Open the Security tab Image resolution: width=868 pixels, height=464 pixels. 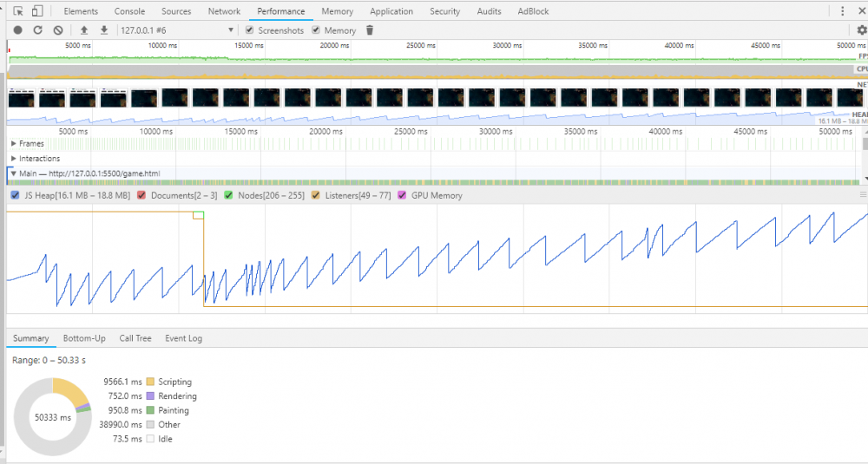pyautogui.click(x=444, y=11)
